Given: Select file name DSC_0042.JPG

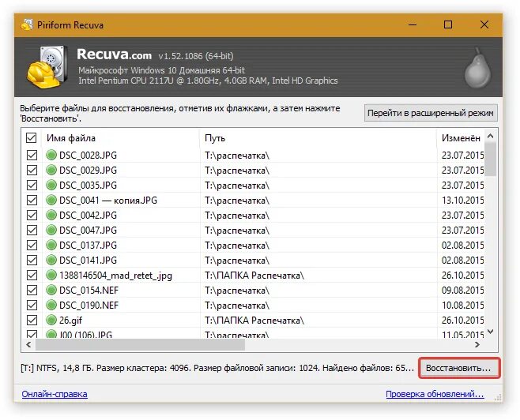Looking at the screenshot, I should coord(88,216).
